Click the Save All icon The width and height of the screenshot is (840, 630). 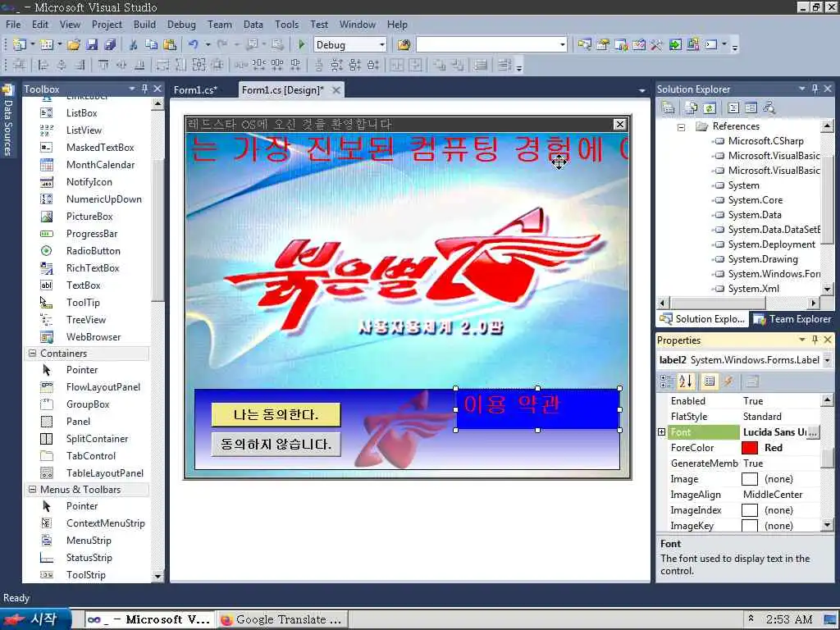[111, 45]
